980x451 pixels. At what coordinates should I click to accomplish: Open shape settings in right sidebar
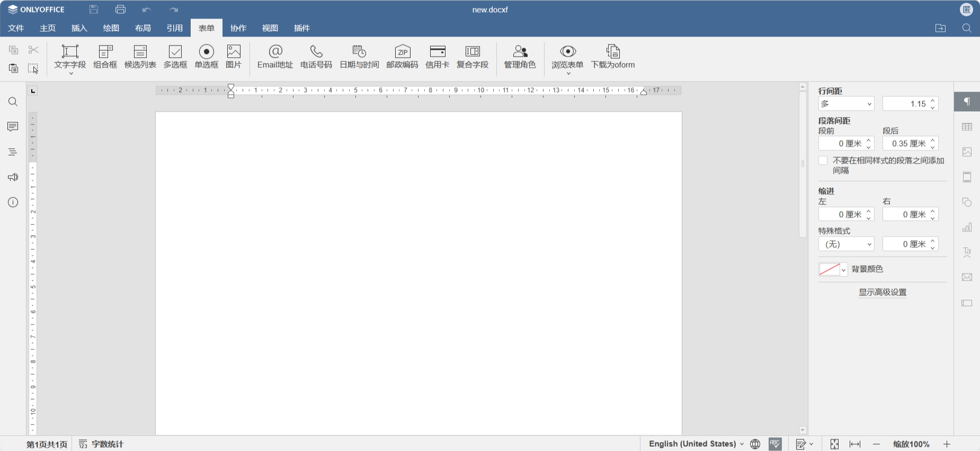[x=967, y=202]
